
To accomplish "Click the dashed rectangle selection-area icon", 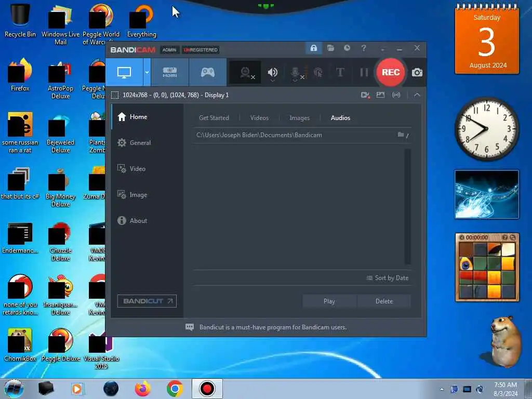I will [x=115, y=95].
